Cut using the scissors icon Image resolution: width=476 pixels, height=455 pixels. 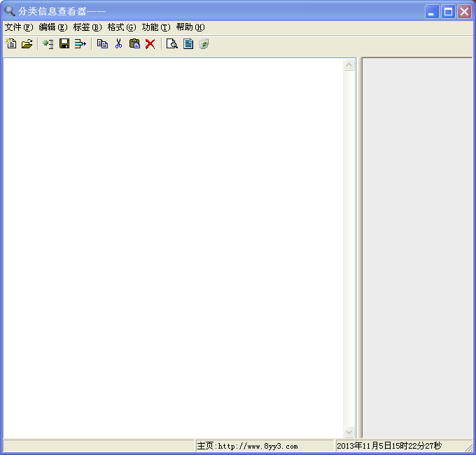(x=118, y=43)
